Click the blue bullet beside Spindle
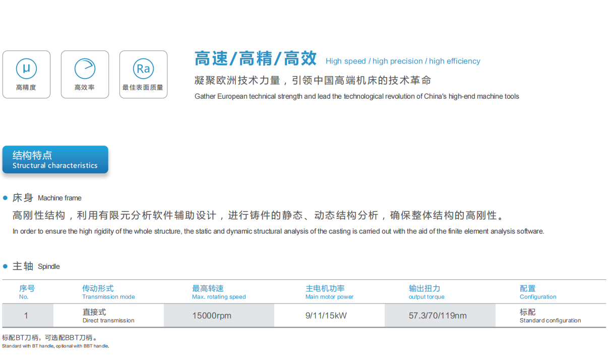608x364 pixels. tap(6, 266)
